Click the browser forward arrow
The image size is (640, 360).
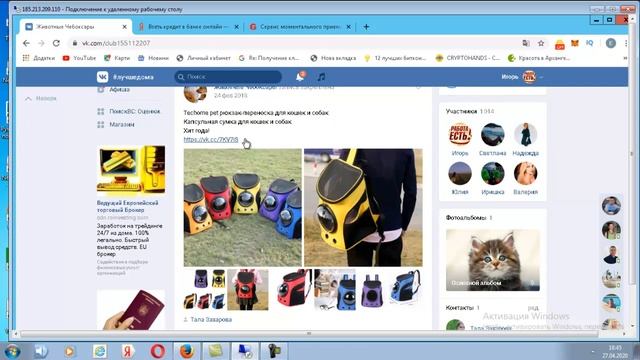tap(41, 43)
